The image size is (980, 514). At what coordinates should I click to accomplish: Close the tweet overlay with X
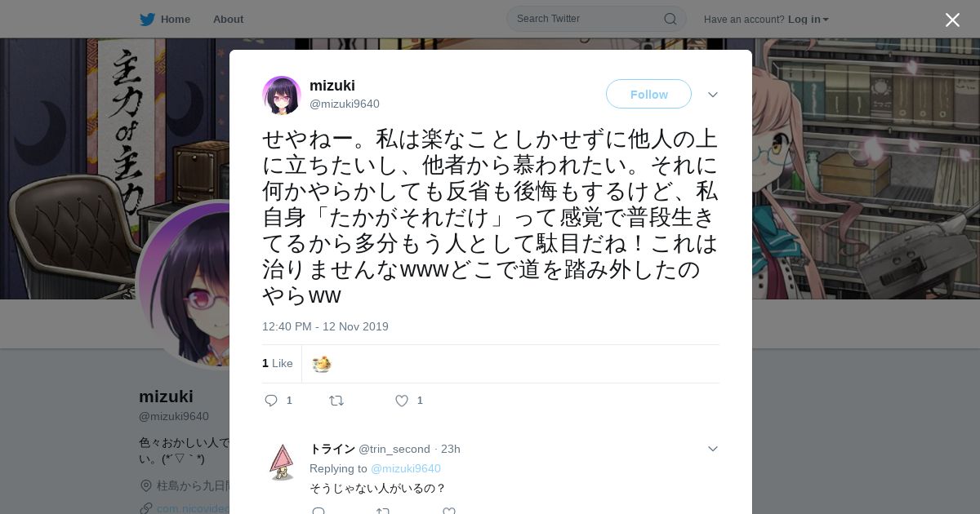point(952,20)
